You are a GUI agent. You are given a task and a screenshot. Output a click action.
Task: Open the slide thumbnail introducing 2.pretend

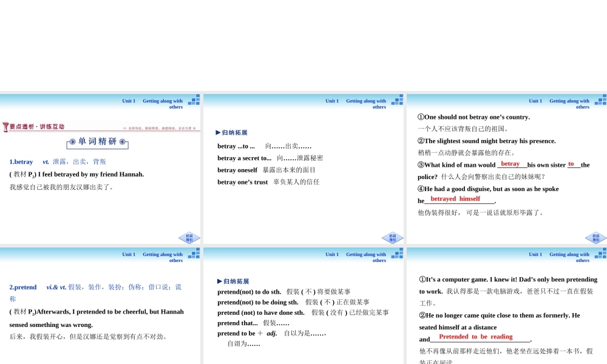pos(100,306)
